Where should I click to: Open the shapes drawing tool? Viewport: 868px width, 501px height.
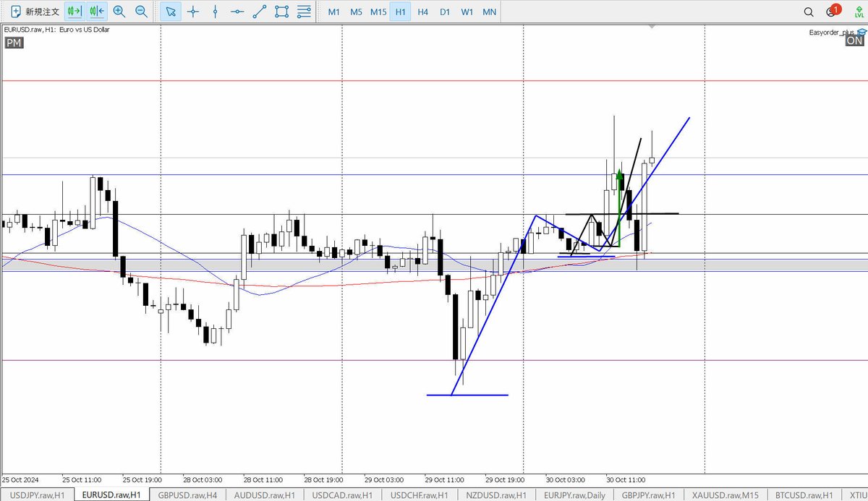[282, 12]
